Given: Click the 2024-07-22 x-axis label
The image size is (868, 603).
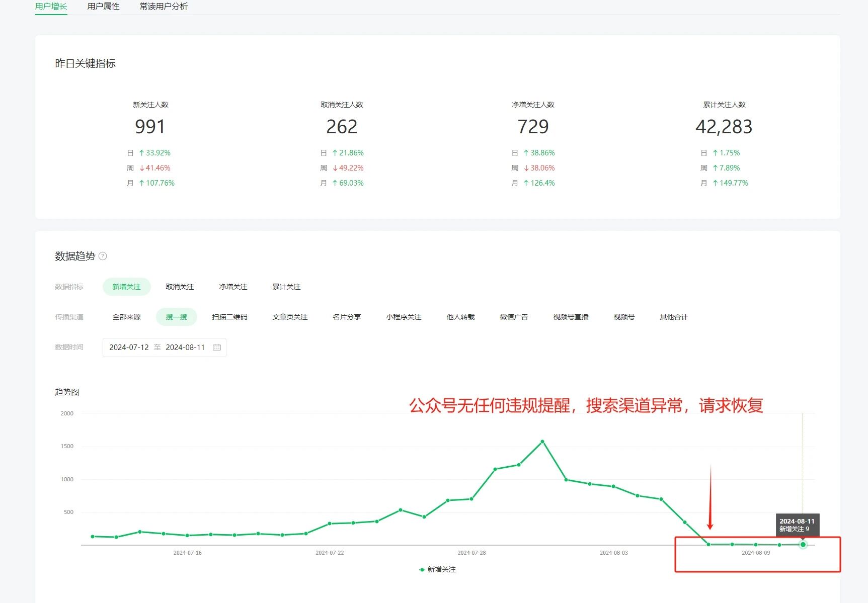Looking at the screenshot, I should click(330, 553).
